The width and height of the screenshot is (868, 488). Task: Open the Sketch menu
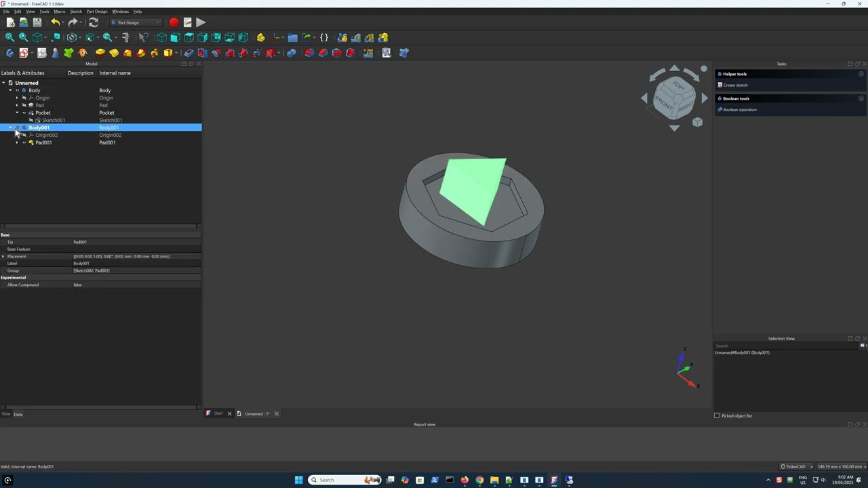click(76, 12)
